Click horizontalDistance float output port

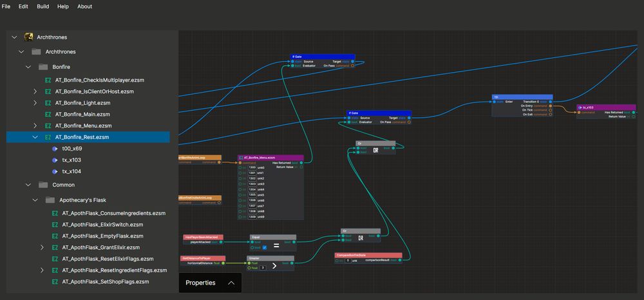coord(223,263)
